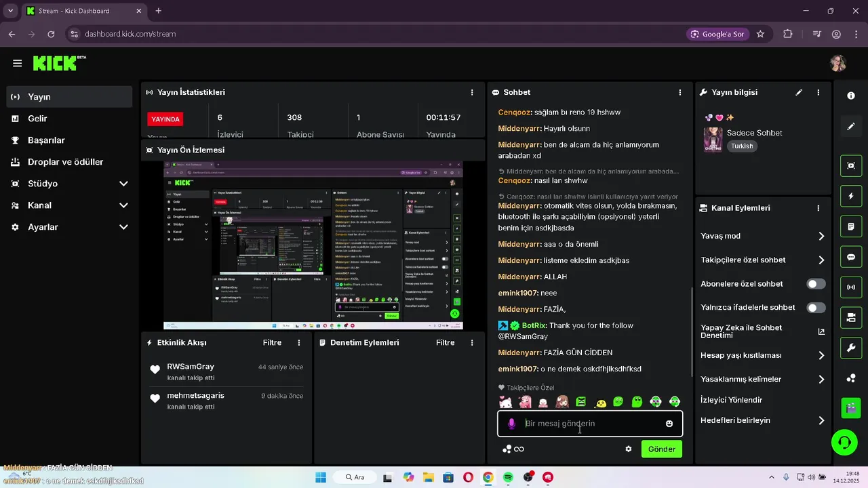Open the Windows Start menu

coord(320,477)
